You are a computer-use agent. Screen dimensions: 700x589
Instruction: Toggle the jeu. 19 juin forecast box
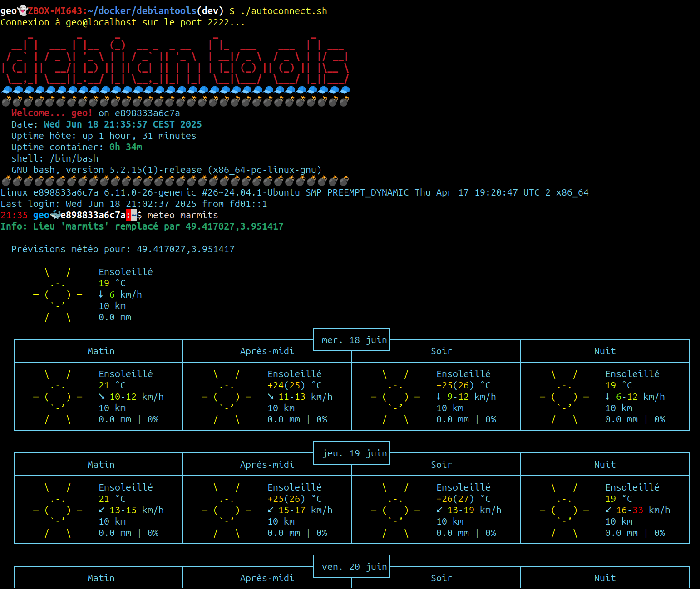point(351,453)
